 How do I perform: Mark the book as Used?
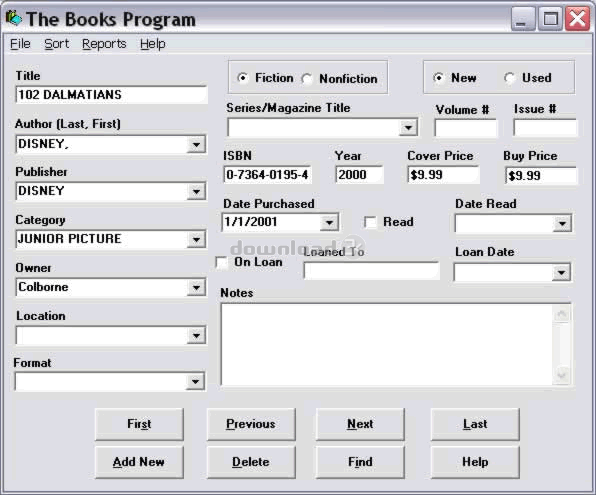pyautogui.click(x=509, y=78)
